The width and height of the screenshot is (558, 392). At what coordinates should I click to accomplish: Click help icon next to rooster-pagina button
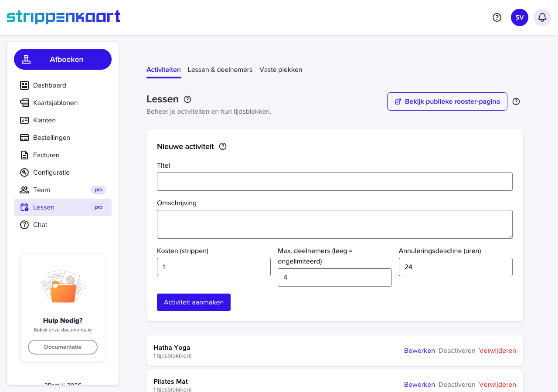point(516,101)
